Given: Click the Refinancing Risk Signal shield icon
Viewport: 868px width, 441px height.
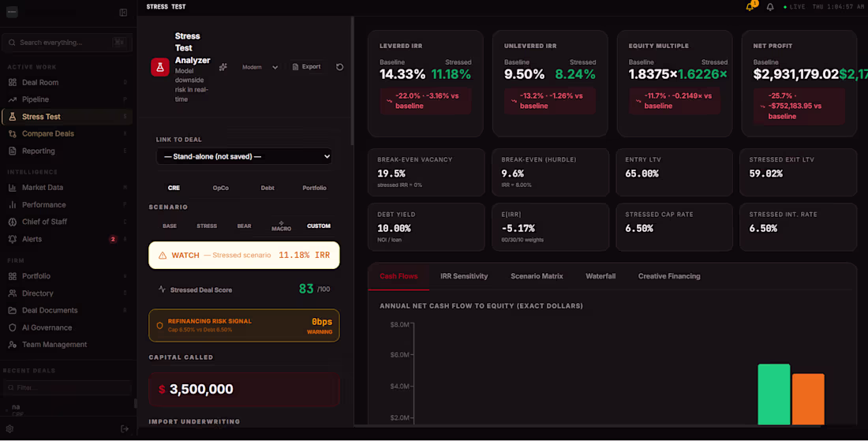Looking at the screenshot, I should tap(160, 325).
